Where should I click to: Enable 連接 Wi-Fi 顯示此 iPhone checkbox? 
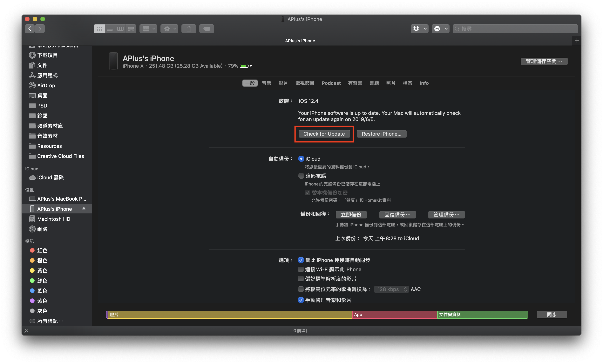tap(301, 269)
